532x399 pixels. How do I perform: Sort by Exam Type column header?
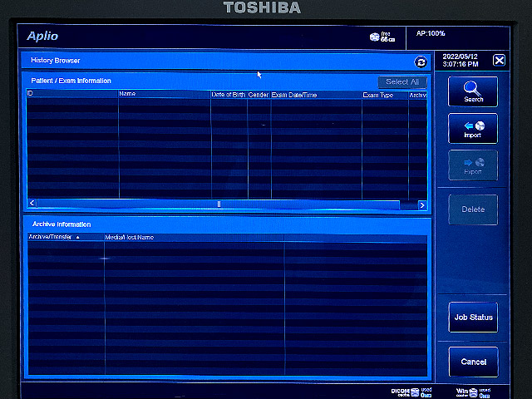pyautogui.click(x=385, y=96)
